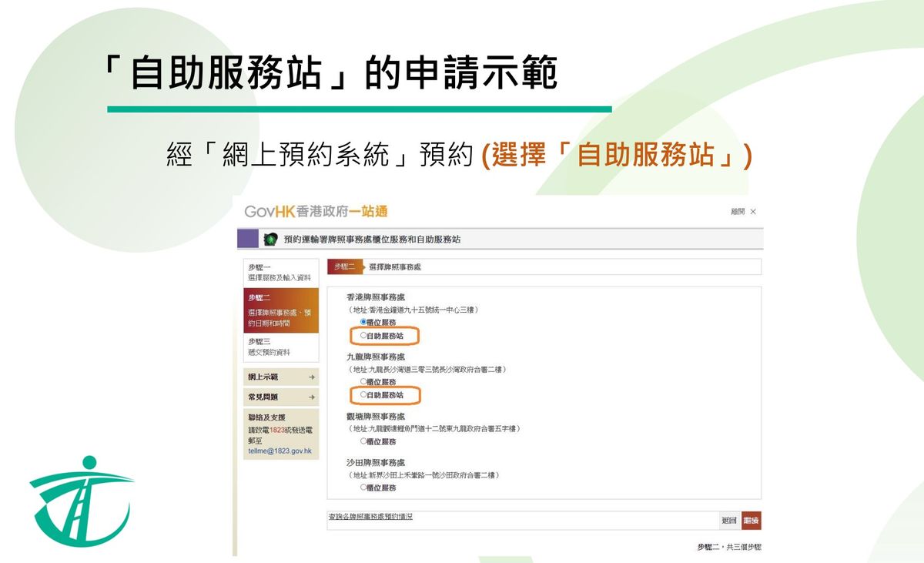924x563 pixels.
Task: Click the subtitle 經「網上預約系統」預約
Action: point(320,154)
